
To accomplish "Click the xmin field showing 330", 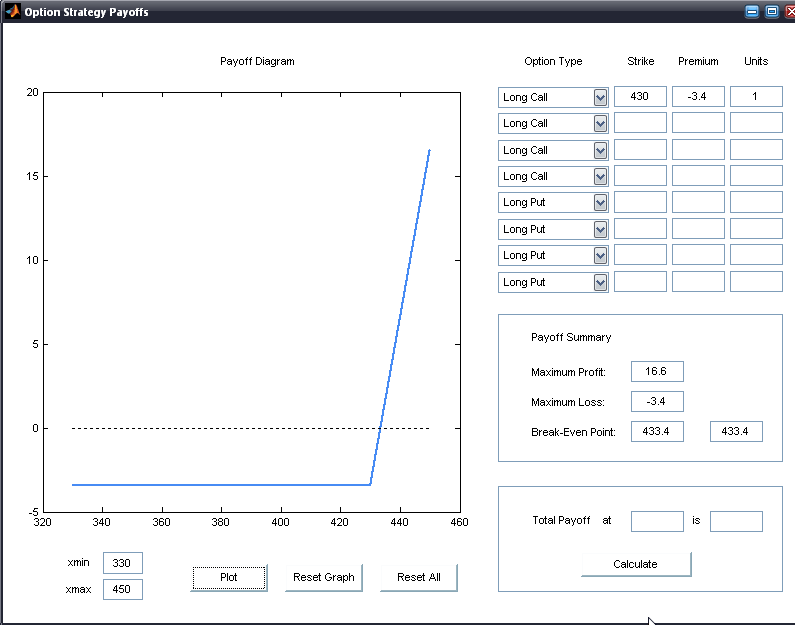I will tap(123, 563).
